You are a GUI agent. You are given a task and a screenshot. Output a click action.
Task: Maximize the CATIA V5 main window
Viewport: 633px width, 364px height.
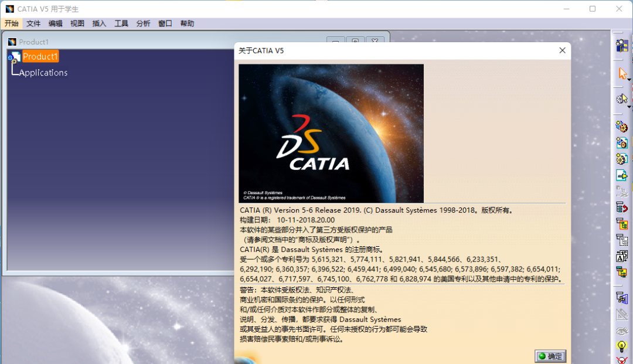[x=592, y=9]
